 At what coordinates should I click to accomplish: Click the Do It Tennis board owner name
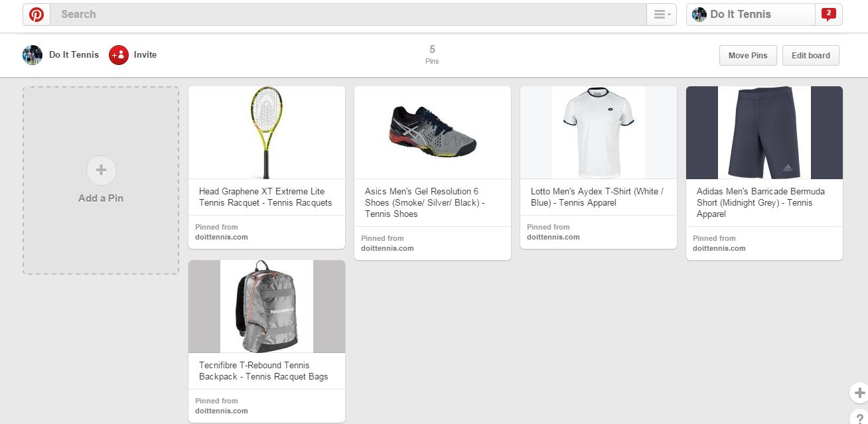coord(74,55)
